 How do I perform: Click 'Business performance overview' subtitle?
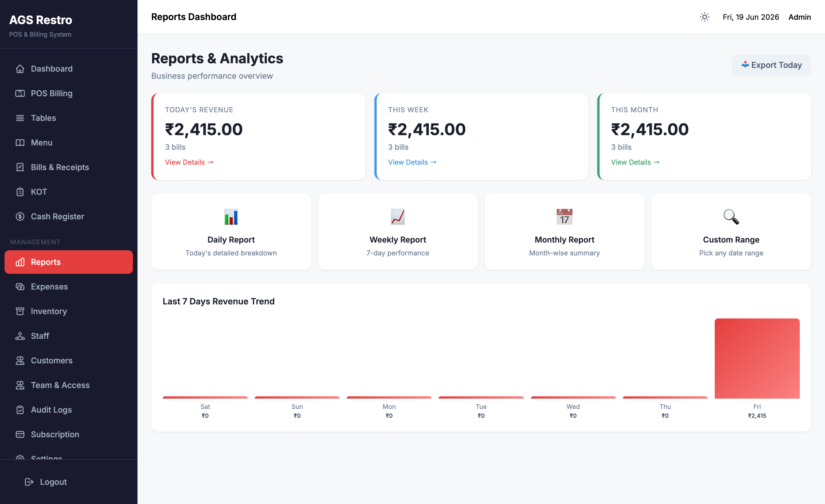212,76
